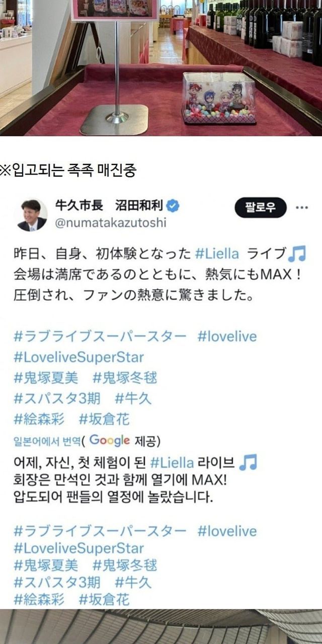Viewport: 322px width, 644px height.
Task: Open the first #鬼塚冬毬 hashtag
Action: 125,378
